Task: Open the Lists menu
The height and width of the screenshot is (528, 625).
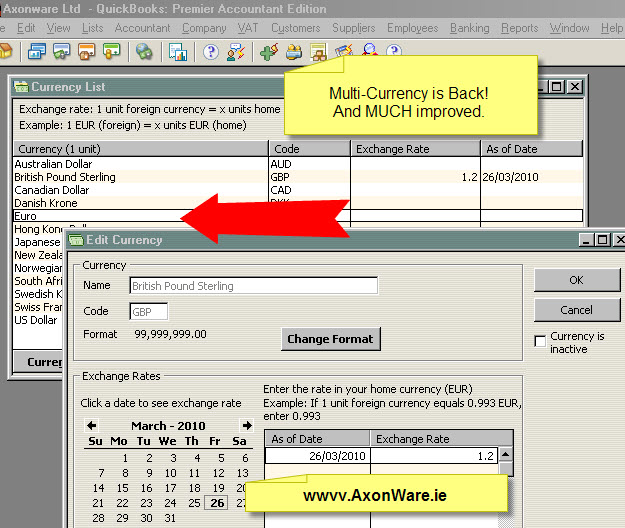Action: [x=92, y=28]
